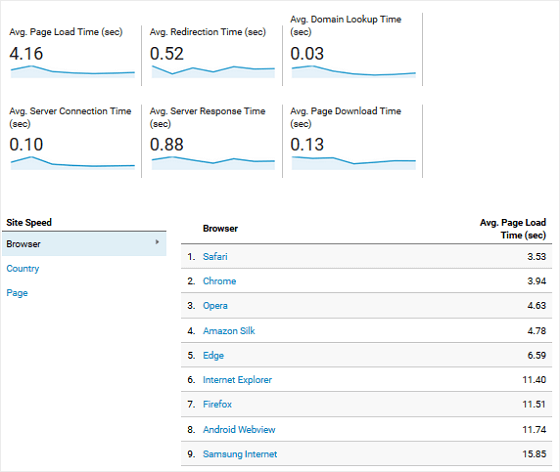Open the Chrome browser link
Image resolution: width=560 pixels, height=472 pixels.
pos(219,281)
